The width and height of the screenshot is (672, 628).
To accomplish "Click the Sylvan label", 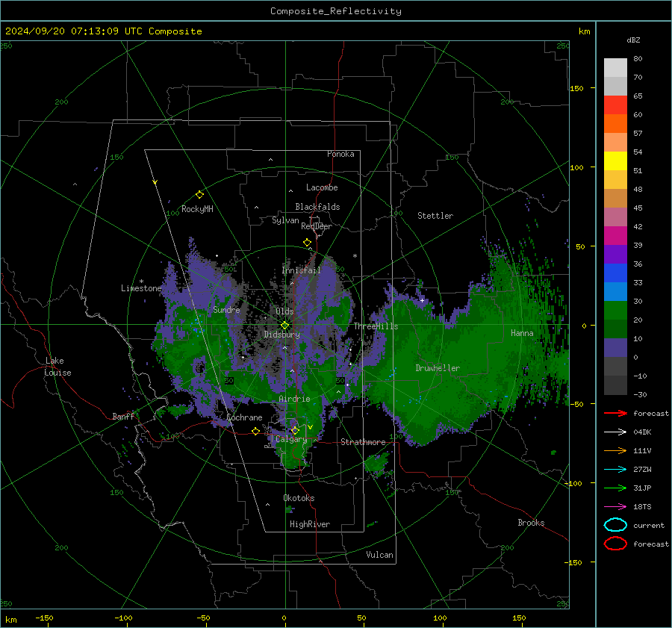I will point(285,220).
